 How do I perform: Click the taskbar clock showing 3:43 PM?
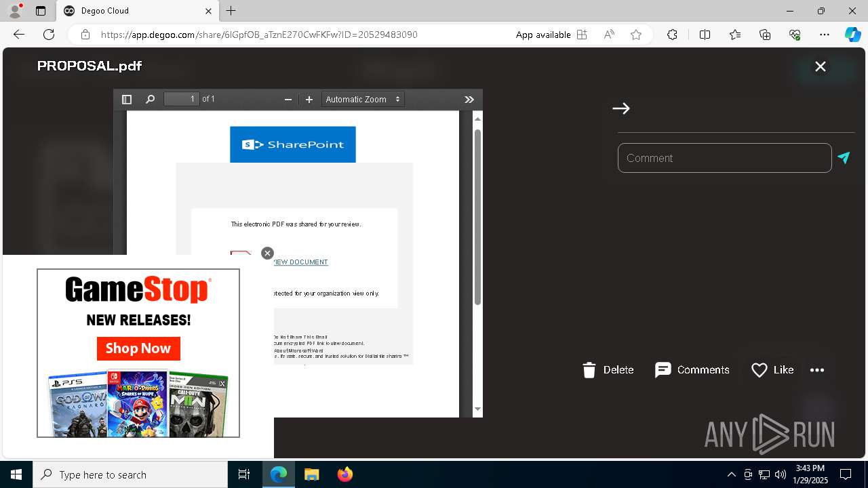pos(810,474)
